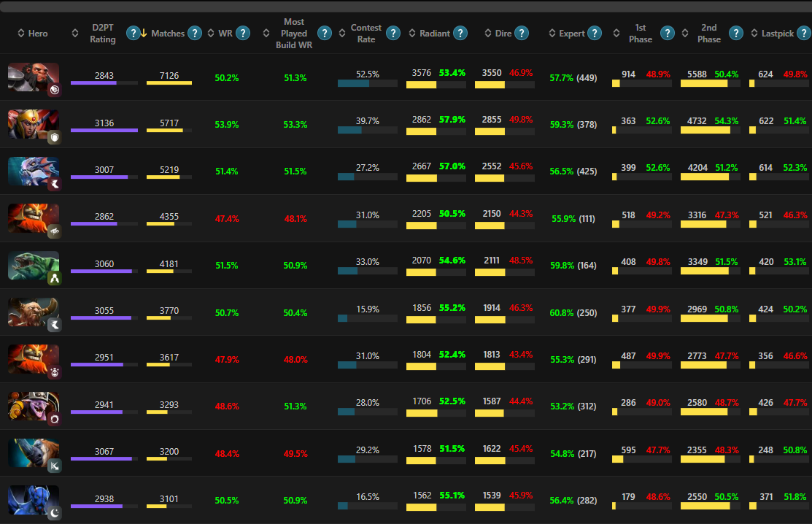The width and height of the screenshot is (812, 524).
Task: Click the sort arrows beside Expert
Action: [552, 33]
